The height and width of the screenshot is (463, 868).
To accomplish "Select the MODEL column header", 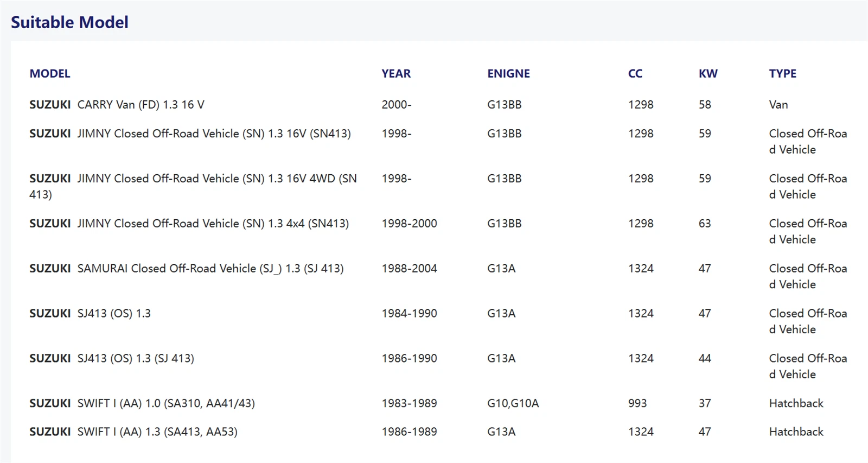I will pos(50,74).
